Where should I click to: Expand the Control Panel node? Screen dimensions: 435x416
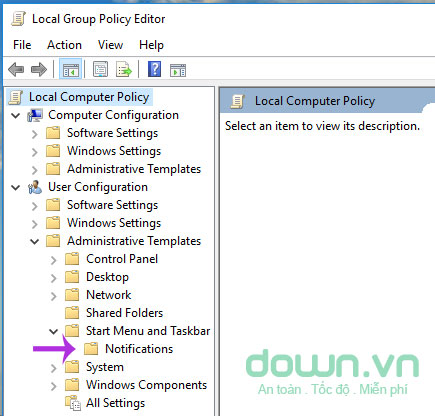click(x=53, y=260)
